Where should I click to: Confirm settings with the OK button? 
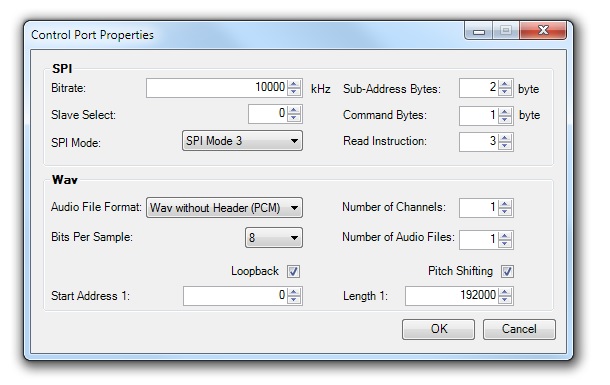tap(438, 329)
